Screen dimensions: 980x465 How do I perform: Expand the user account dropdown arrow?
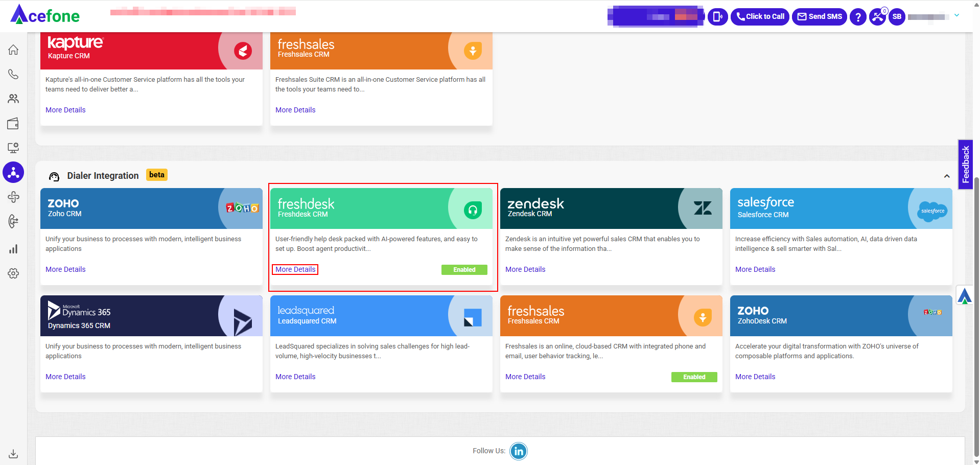(956, 15)
